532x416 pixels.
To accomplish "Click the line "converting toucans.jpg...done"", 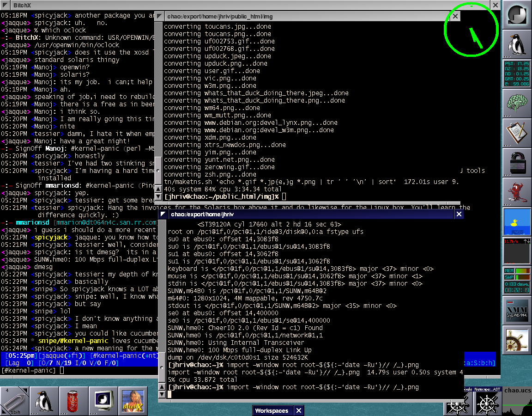I will (x=218, y=26).
